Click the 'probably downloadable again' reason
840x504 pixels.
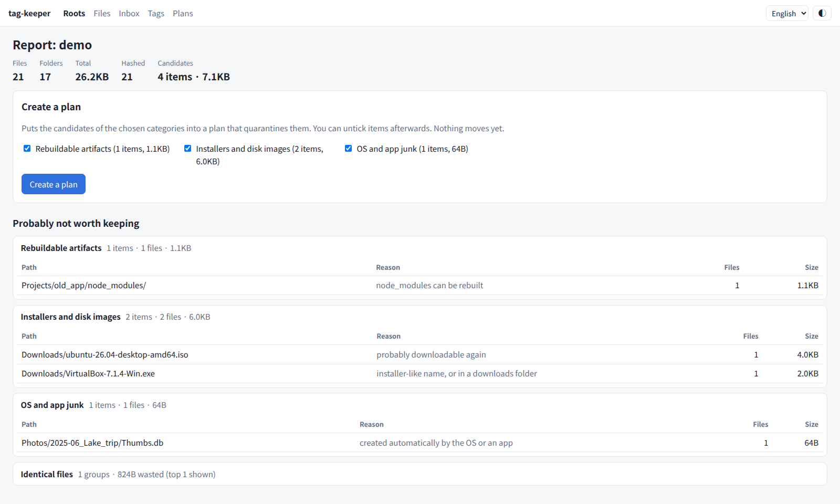(x=431, y=354)
